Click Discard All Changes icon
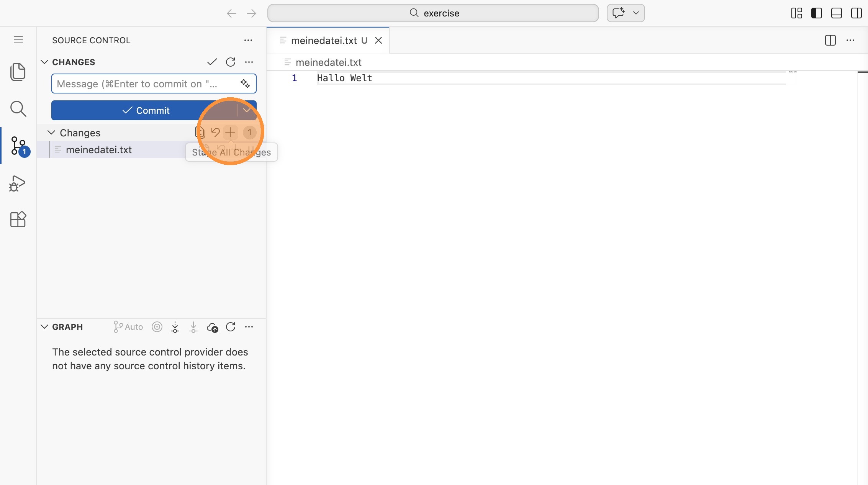The height and width of the screenshot is (485, 868). coord(215,133)
